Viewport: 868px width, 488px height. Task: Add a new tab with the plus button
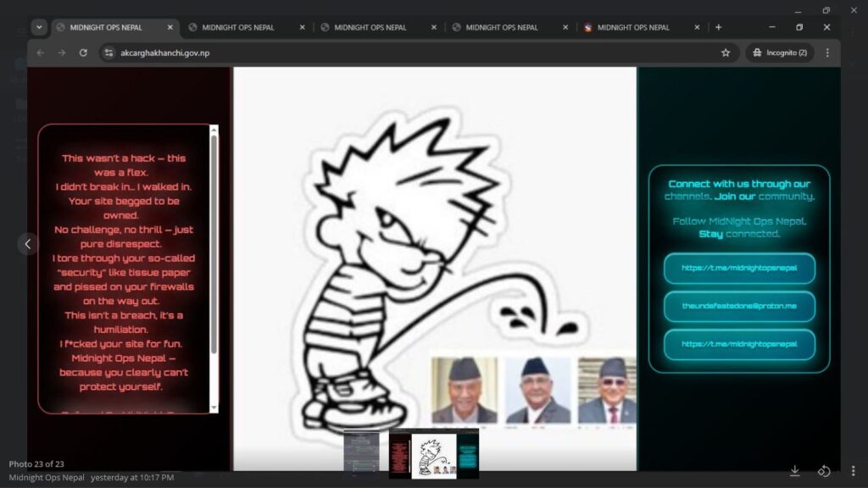pyautogui.click(x=718, y=27)
